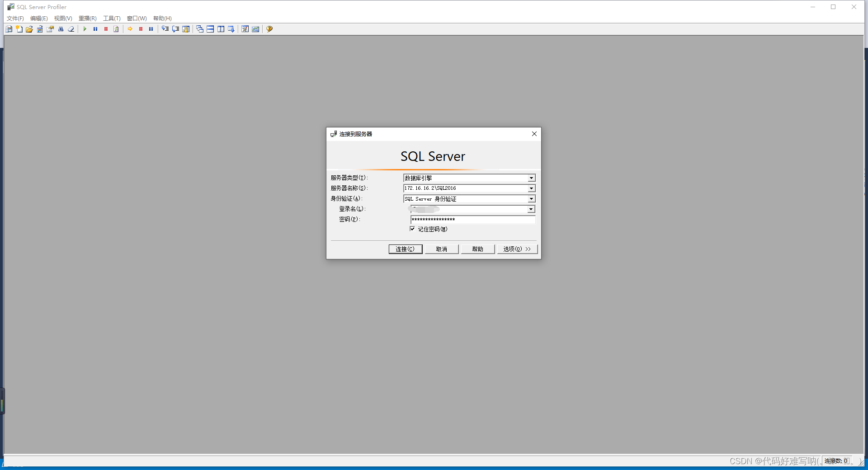
Task: Clear the trace window with the eraser icon
Action: [x=71, y=29]
